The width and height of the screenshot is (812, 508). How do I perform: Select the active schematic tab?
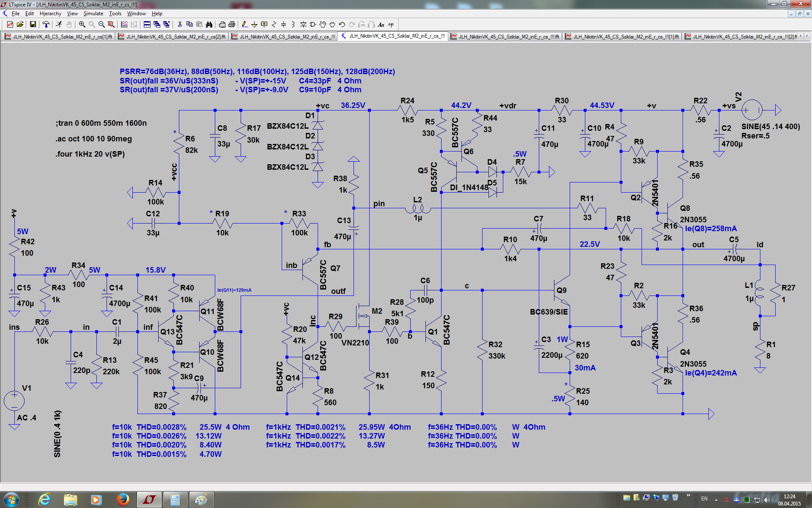coord(393,36)
